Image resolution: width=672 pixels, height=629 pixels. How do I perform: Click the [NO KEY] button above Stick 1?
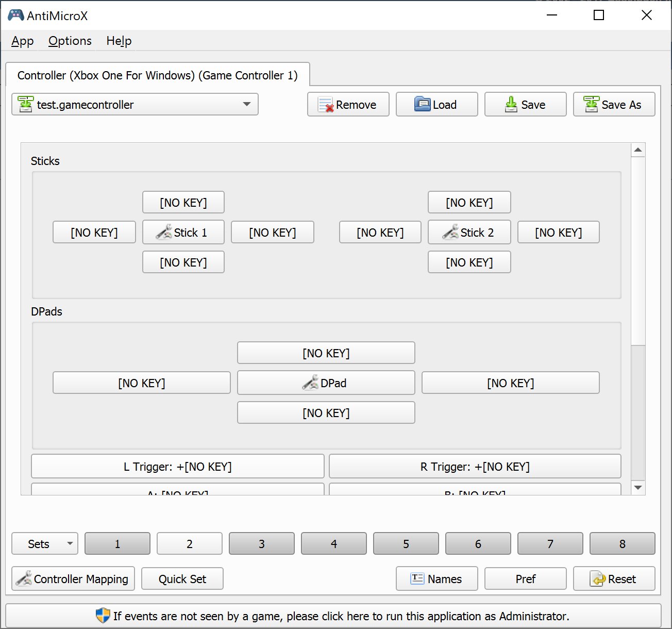pyautogui.click(x=183, y=203)
